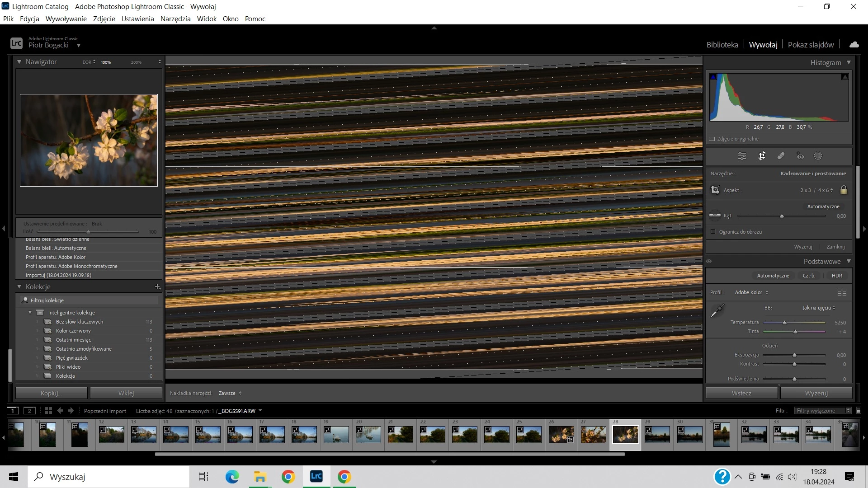Screen dimensions: 868x488
Task: Select the Healing tool bandage icon
Action: tap(781, 156)
